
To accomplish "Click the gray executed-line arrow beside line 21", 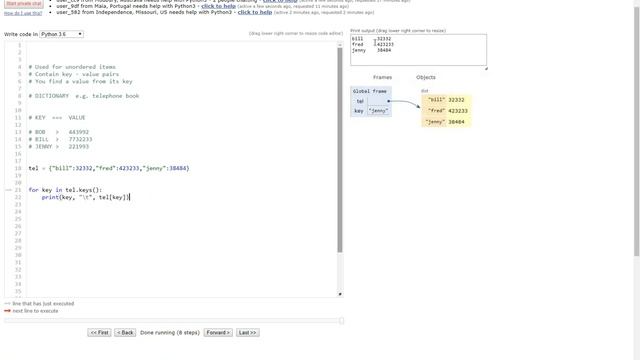I will click(x=9, y=190).
